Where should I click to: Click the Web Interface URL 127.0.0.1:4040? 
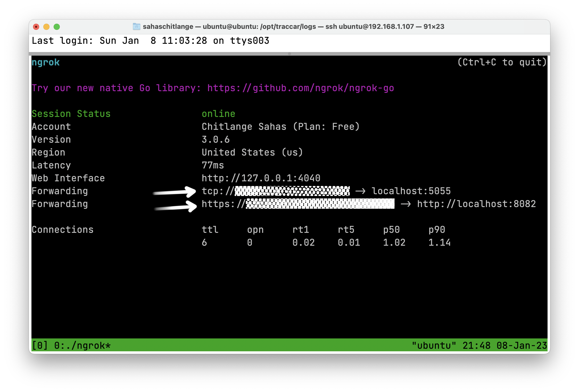(x=261, y=178)
